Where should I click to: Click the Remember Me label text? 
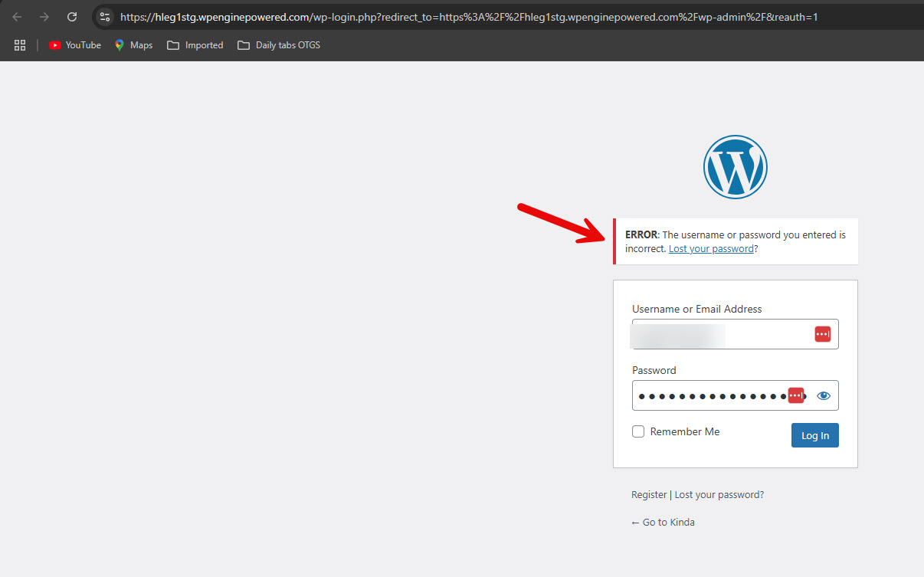tap(685, 431)
